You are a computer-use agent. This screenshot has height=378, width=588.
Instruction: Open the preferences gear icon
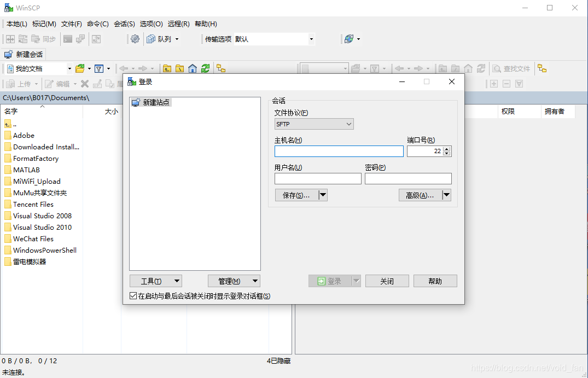[135, 39]
